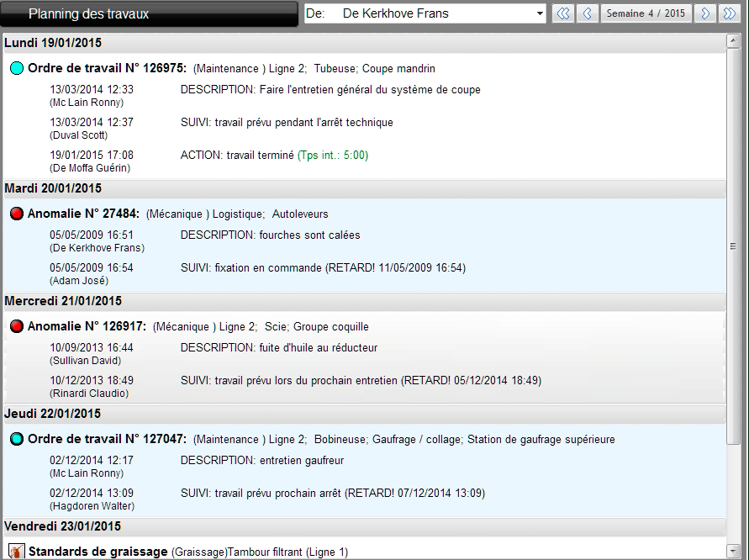The height and width of the screenshot is (560, 749).
Task: Click the name (Duval Scott)
Action: 79,135
